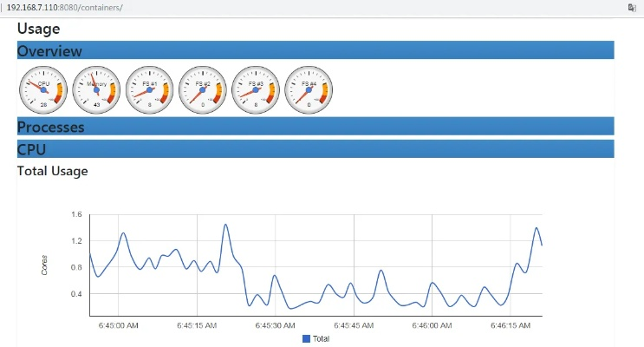Expand the Processes section header
Screen dimensions: 644x347
[x=51, y=127]
